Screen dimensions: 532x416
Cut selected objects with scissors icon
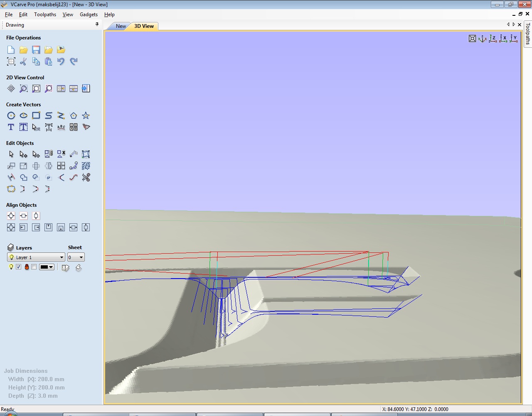[24, 61]
